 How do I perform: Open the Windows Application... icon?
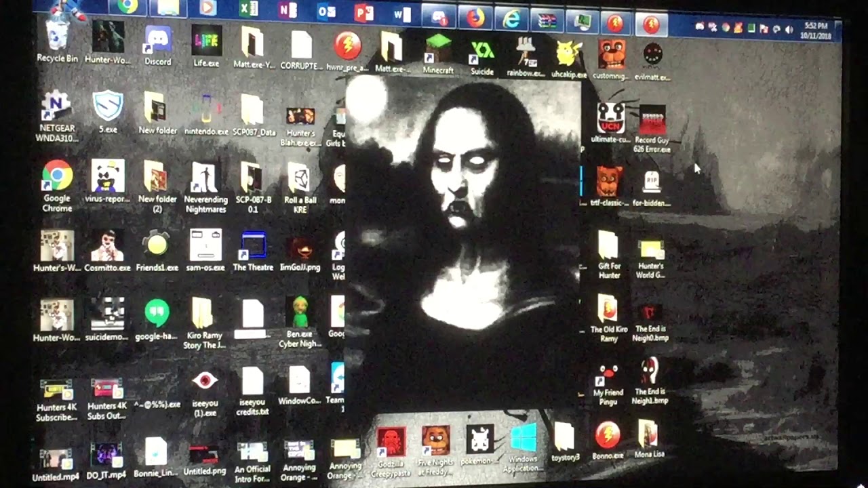(x=523, y=448)
